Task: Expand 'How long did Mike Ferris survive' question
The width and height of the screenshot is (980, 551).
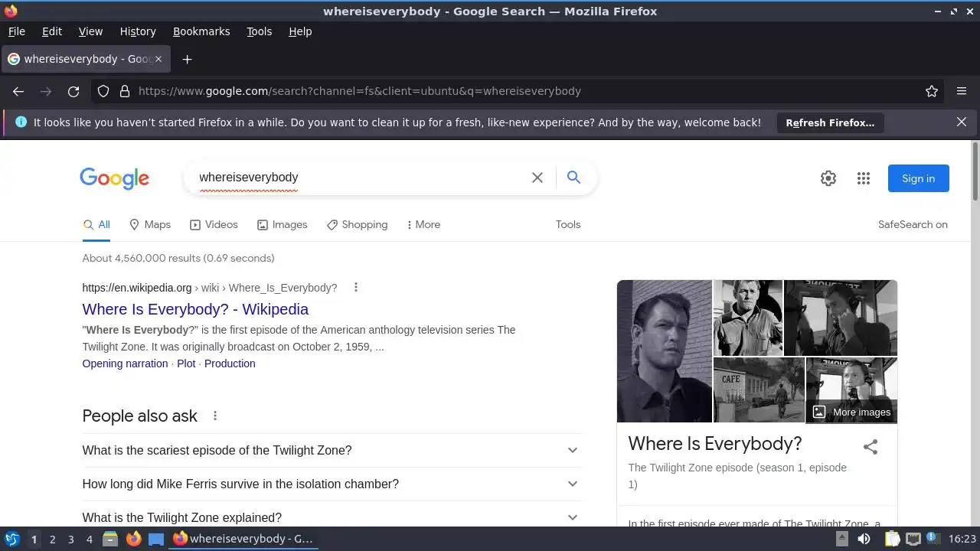Action: (x=332, y=484)
